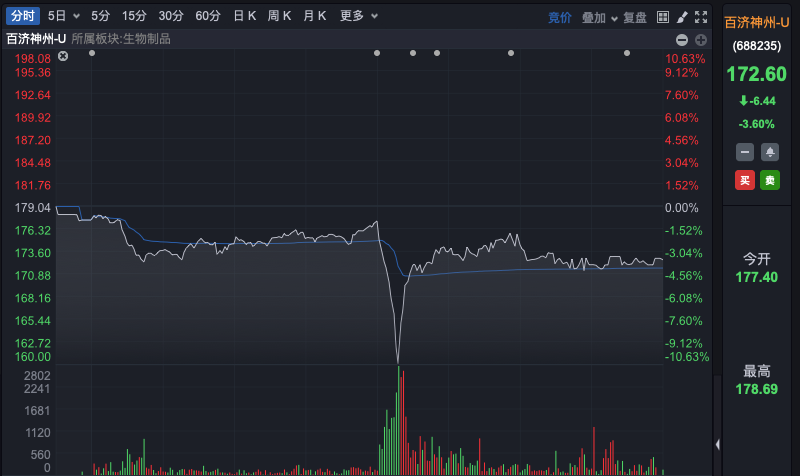Click the 179.04 baseline price label
This screenshot has width=800, height=476.
(x=33, y=208)
